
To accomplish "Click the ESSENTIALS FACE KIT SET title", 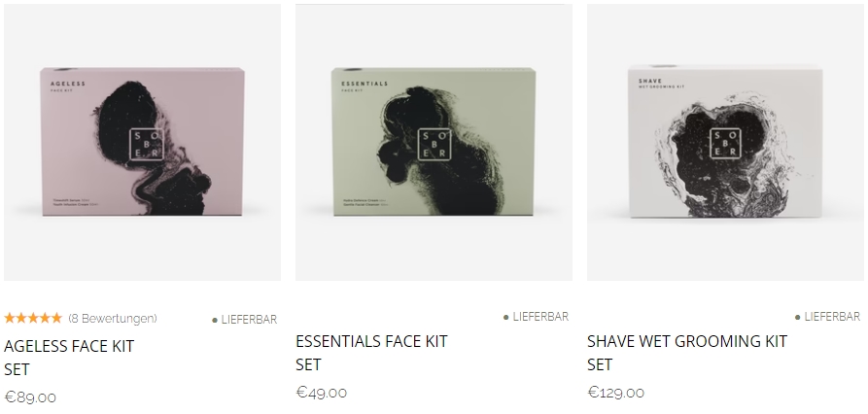I will pyautogui.click(x=371, y=353).
